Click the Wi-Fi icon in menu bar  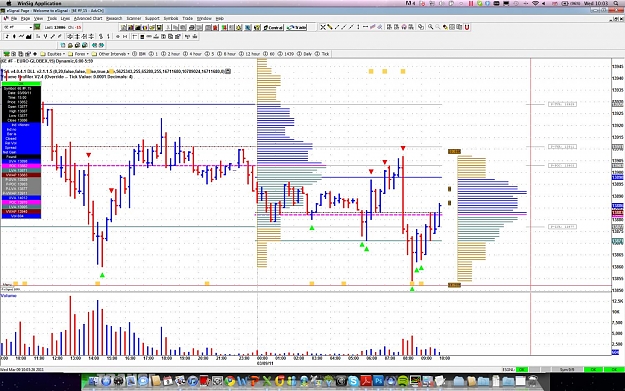pyautogui.click(x=536, y=3)
